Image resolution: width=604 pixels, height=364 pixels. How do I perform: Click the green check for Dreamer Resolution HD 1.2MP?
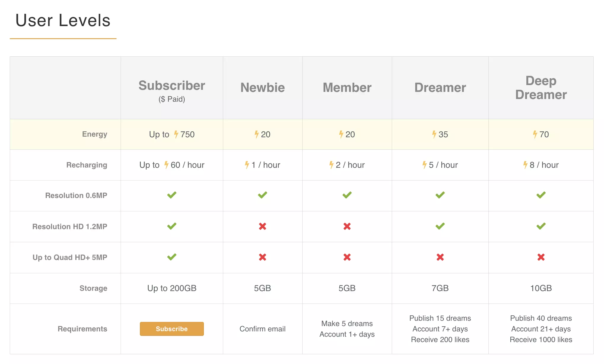[x=440, y=226]
